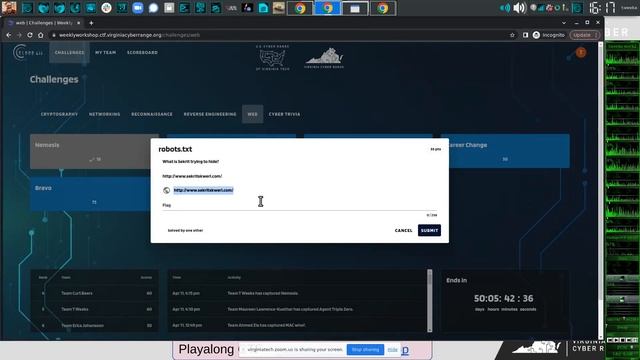Bookmark this page with the star icon
Screen dimensions: 640x360
click(512, 35)
